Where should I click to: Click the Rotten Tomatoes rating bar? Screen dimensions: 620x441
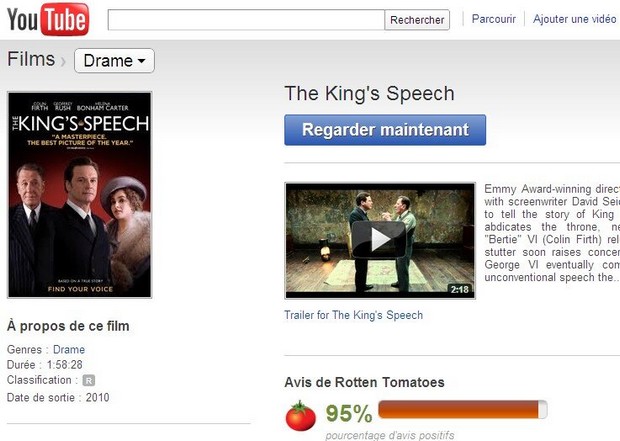[463, 409]
